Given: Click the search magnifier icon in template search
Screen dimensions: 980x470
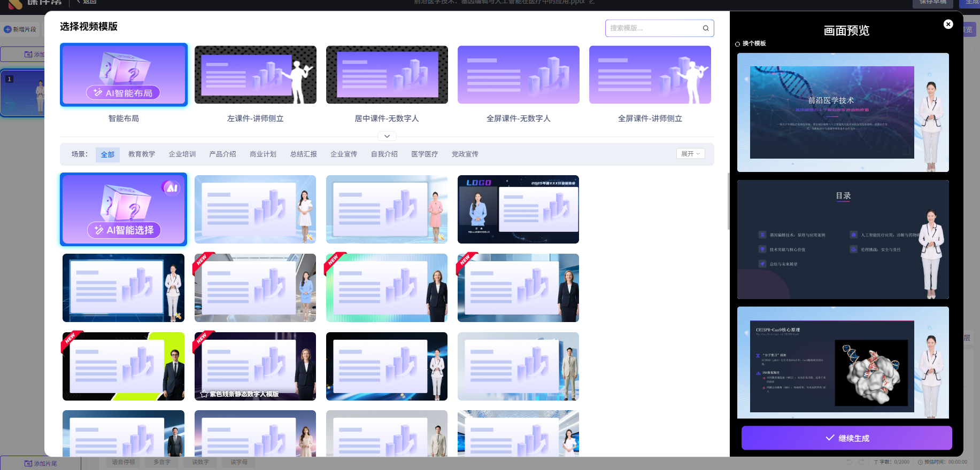Looking at the screenshot, I should [x=706, y=28].
